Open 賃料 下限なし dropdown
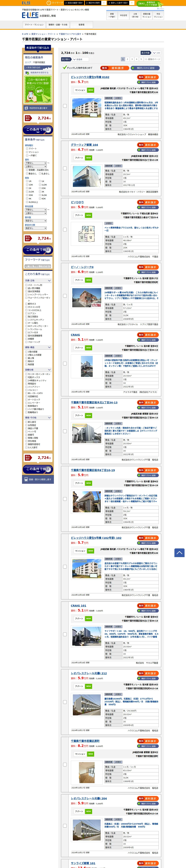Image resolution: width=186 pixels, height=868 pixels. [x=36, y=163]
